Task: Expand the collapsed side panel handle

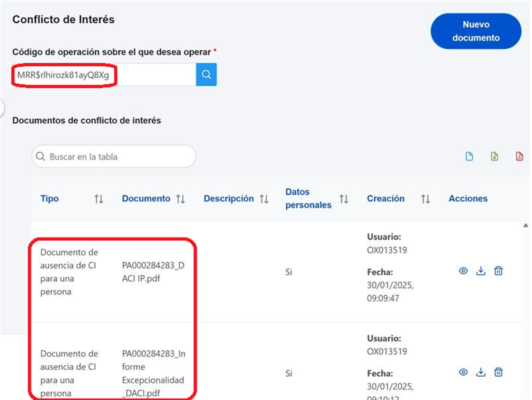Action: pyautogui.click(x=2, y=107)
